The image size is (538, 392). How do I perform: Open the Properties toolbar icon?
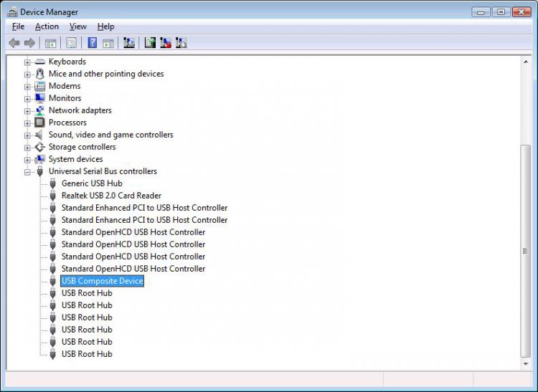[x=71, y=43]
